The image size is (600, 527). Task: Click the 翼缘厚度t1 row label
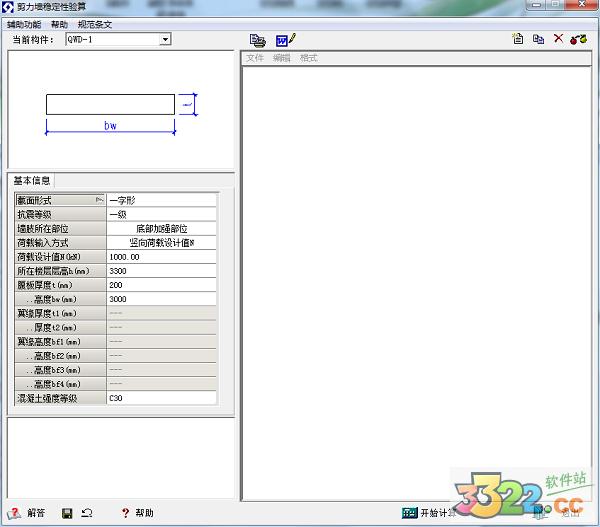(x=60, y=313)
